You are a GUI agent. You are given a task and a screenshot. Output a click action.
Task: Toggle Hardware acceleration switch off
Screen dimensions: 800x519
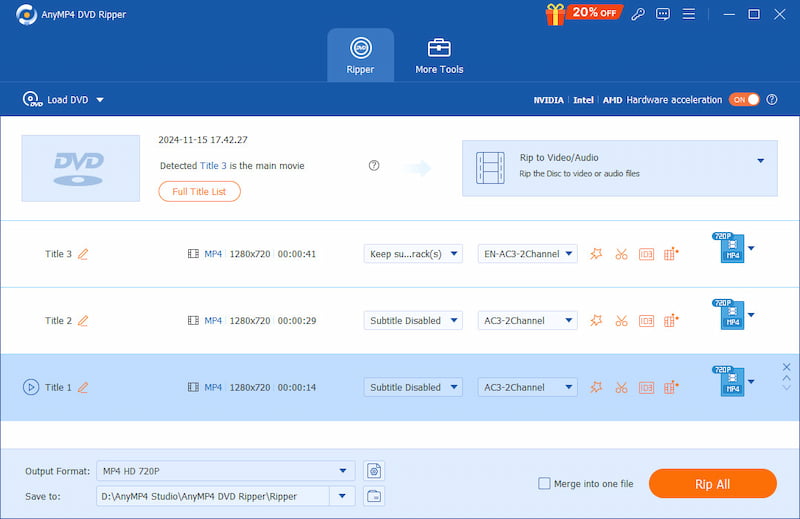click(744, 100)
